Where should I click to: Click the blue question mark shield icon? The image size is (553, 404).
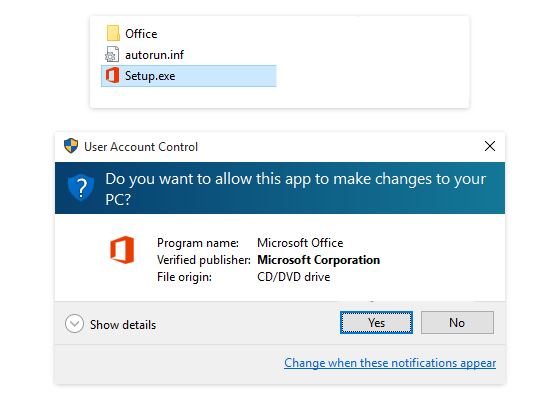pyautogui.click(x=81, y=187)
